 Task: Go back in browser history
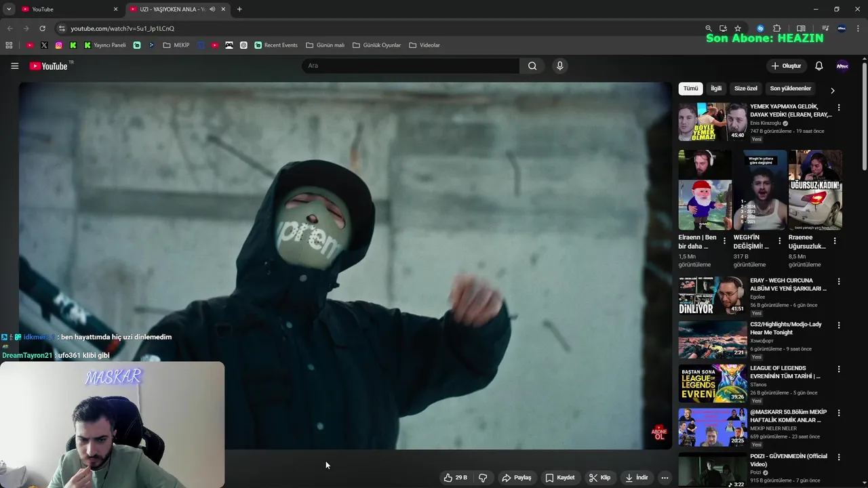click(x=9, y=28)
